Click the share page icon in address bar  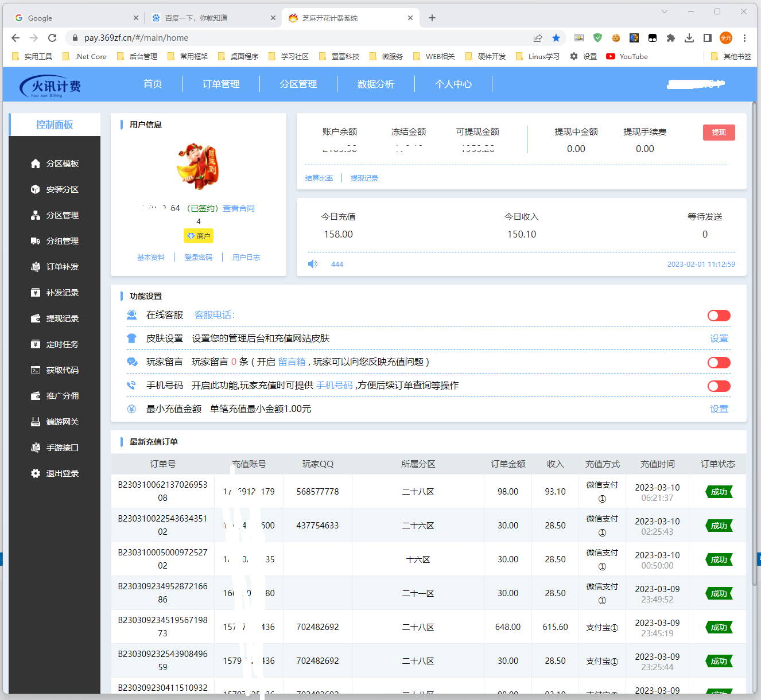tap(538, 38)
